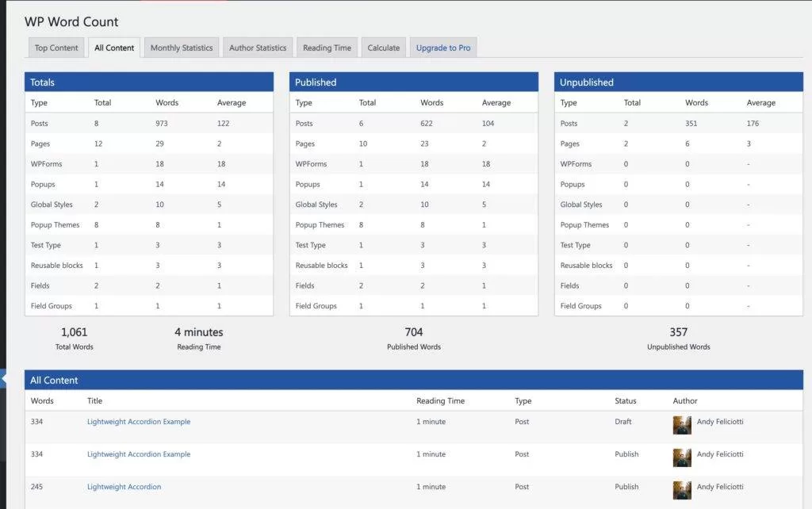
Task: Open the Author Statistics tab
Action: pos(258,48)
